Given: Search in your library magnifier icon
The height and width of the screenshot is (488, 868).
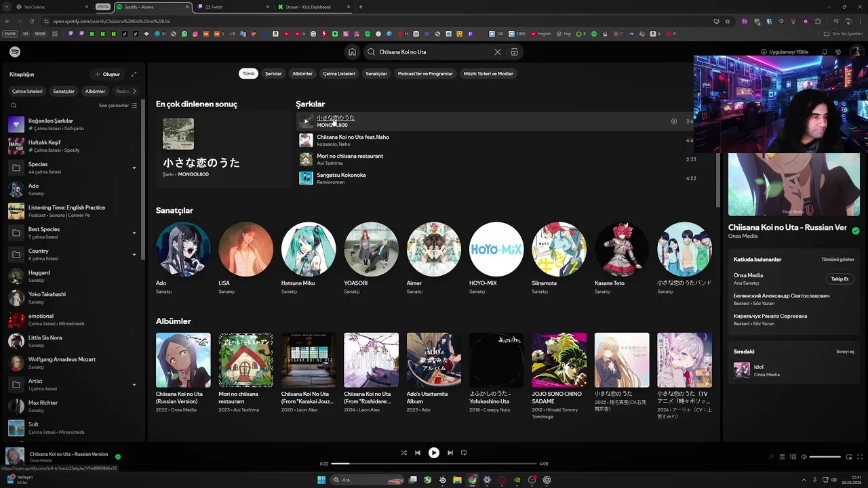Looking at the screenshot, I should pos(14,106).
